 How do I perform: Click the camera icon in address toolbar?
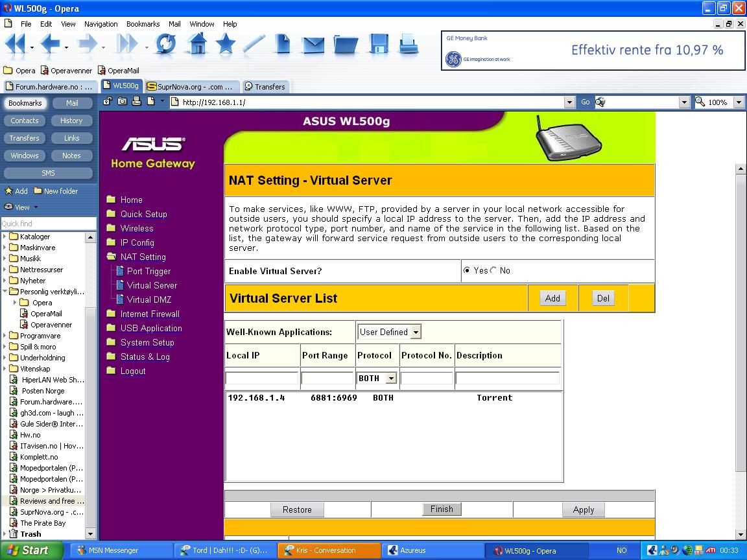coord(123,101)
